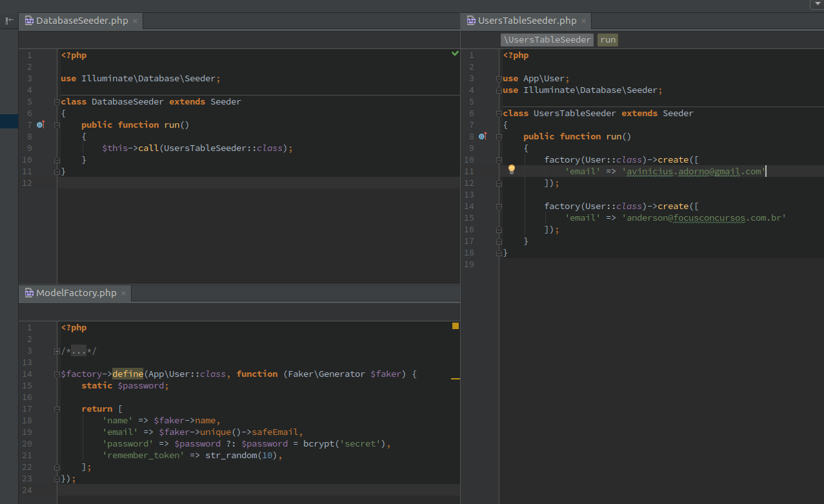Click the run breadcrumb
This screenshot has width=824, height=504.
tap(607, 40)
